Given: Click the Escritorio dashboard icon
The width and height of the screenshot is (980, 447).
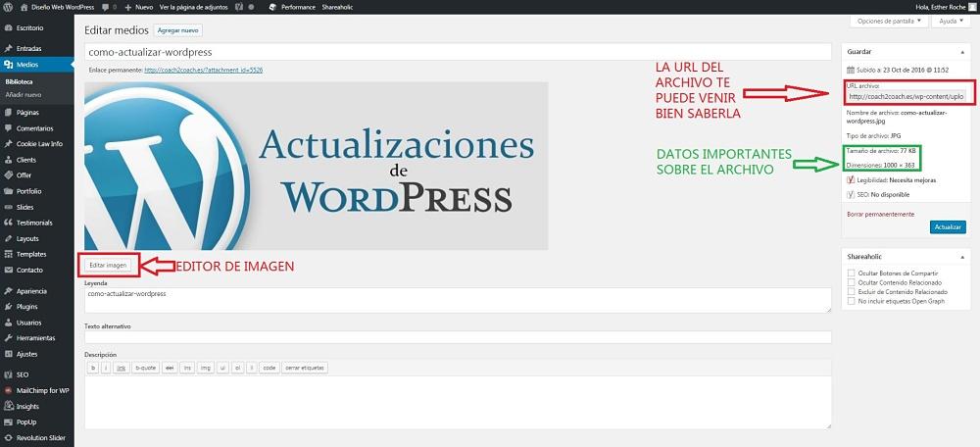Looking at the screenshot, I should (8, 28).
